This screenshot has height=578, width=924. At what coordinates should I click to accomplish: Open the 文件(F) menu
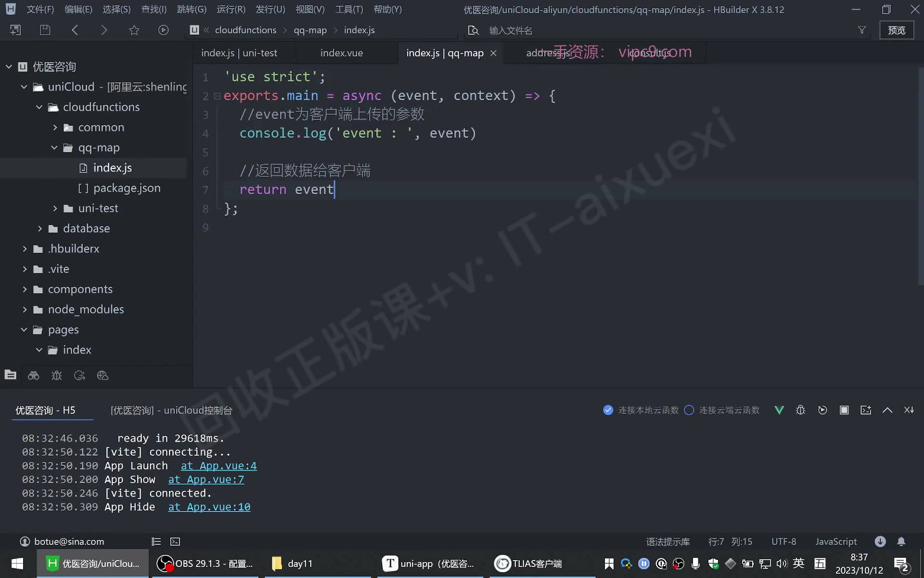40,9
